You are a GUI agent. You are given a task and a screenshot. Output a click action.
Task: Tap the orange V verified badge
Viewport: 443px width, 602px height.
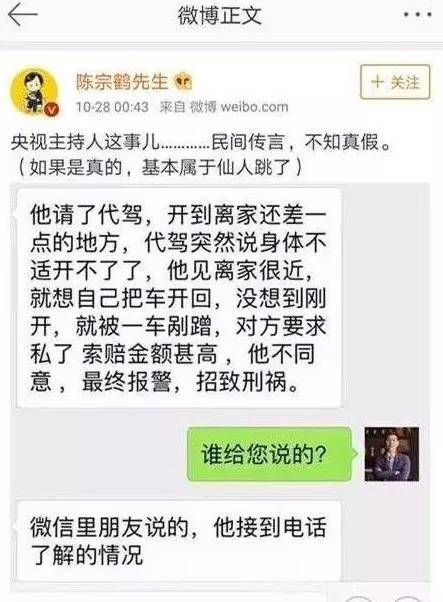coord(52,110)
